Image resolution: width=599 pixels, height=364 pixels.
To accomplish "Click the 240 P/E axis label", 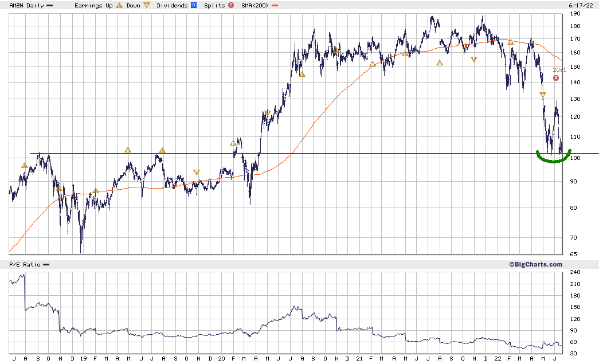I will [x=575, y=272].
